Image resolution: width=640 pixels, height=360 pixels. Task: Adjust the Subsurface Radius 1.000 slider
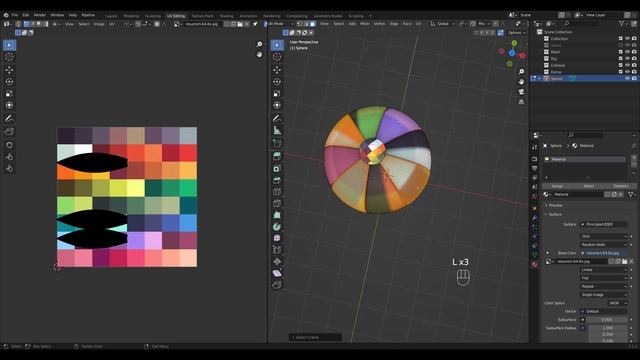pyautogui.click(x=607, y=328)
